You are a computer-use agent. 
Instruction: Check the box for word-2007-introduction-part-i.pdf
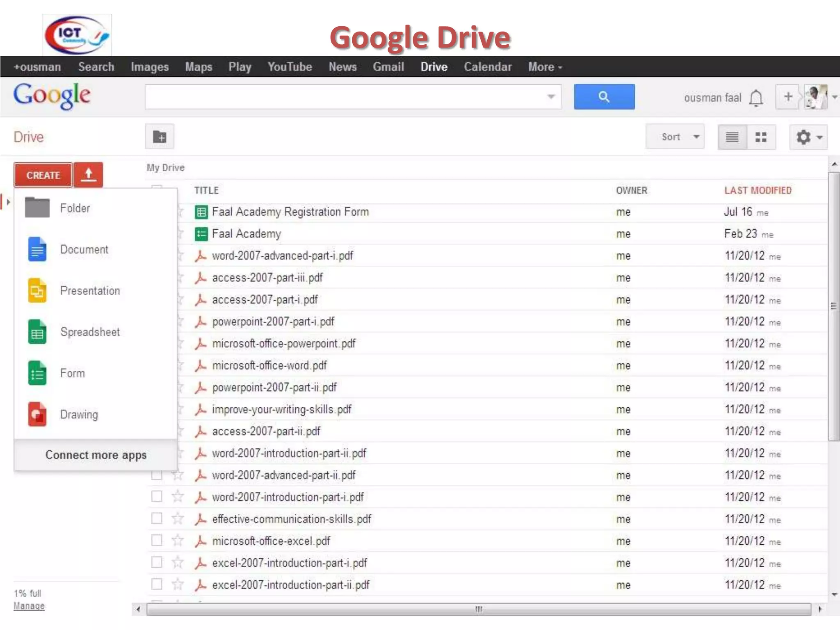click(157, 496)
